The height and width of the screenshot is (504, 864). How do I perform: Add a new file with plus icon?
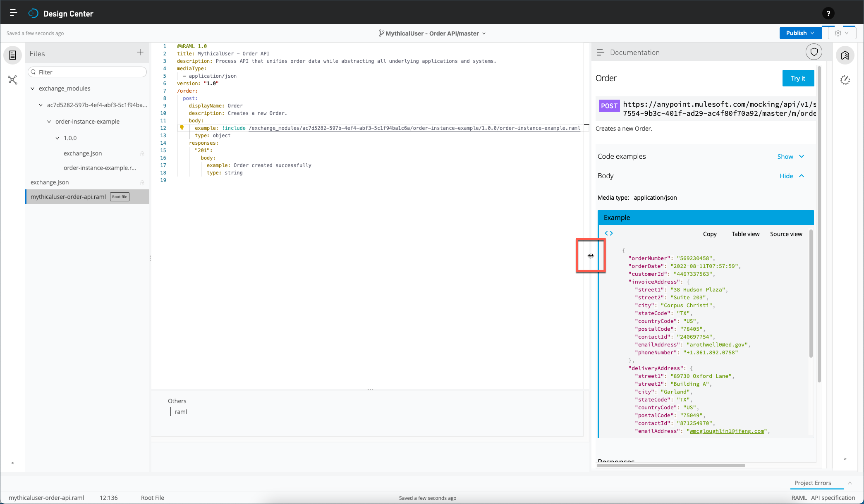pyautogui.click(x=140, y=52)
